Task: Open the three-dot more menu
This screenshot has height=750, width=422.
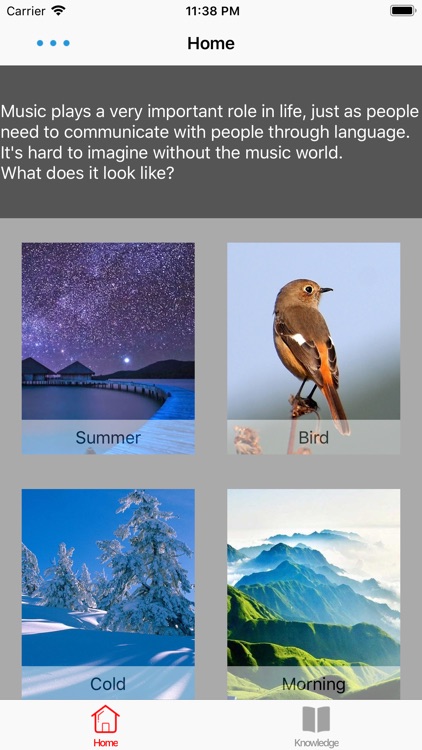Action: point(53,43)
